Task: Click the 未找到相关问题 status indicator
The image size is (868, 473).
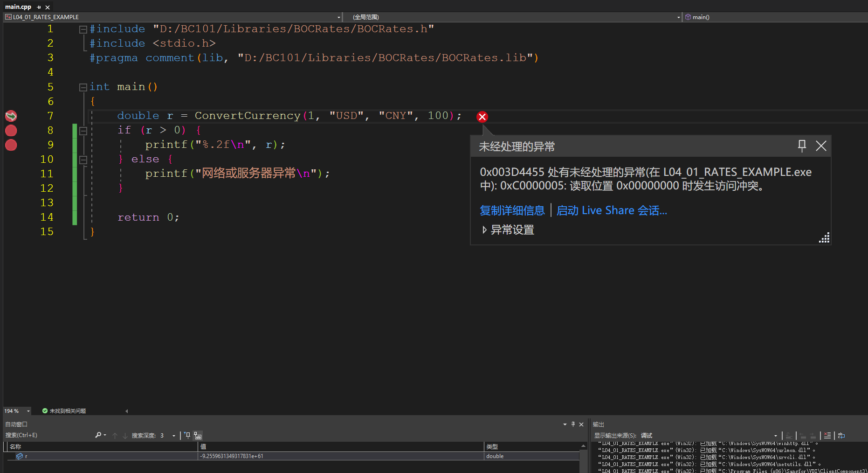Action: point(64,411)
